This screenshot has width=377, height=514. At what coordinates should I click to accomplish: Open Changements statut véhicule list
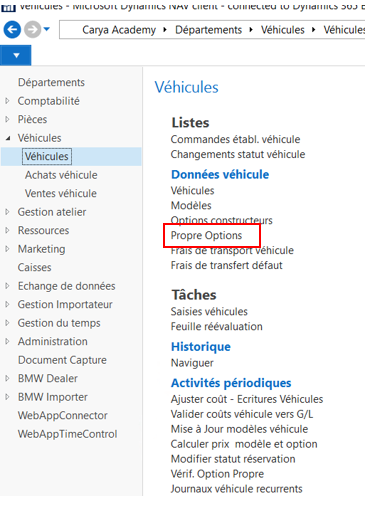click(238, 154)
